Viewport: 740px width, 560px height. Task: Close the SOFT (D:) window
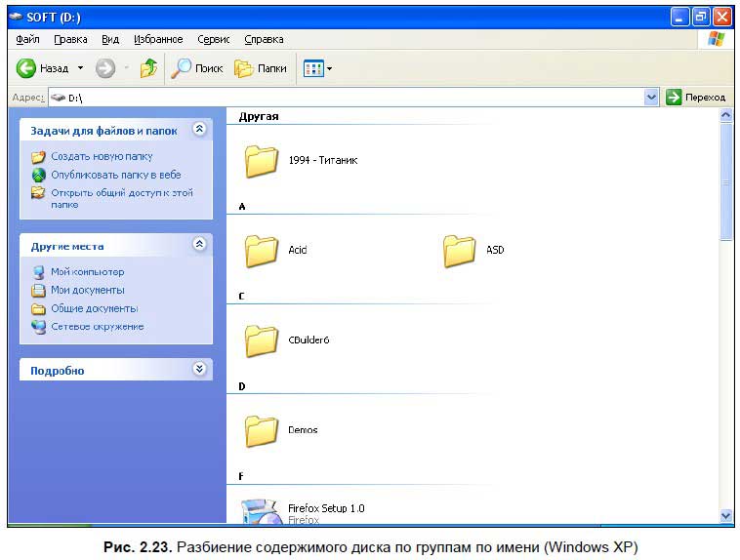coord(722,18)
